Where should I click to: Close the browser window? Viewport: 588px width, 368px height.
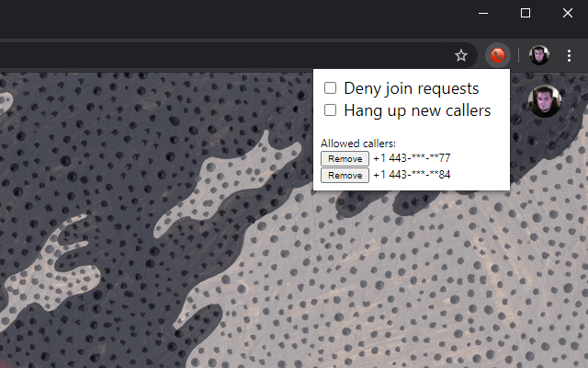568,13
